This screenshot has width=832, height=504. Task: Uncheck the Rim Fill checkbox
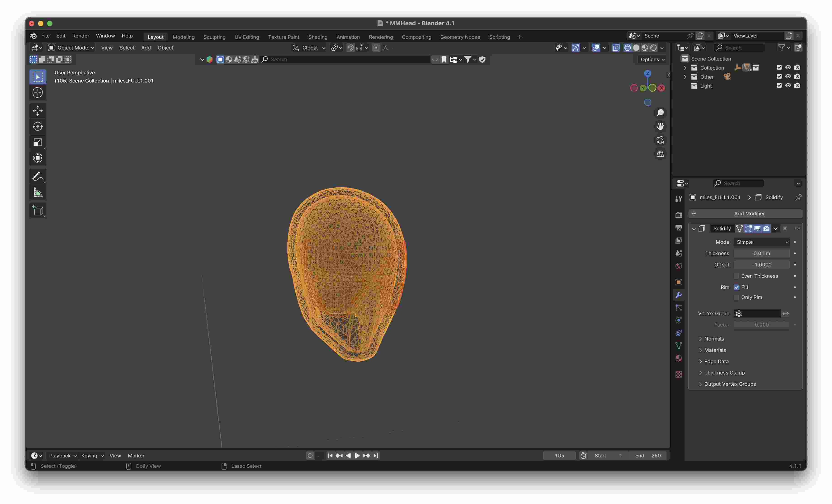click(x=736, y=287)
